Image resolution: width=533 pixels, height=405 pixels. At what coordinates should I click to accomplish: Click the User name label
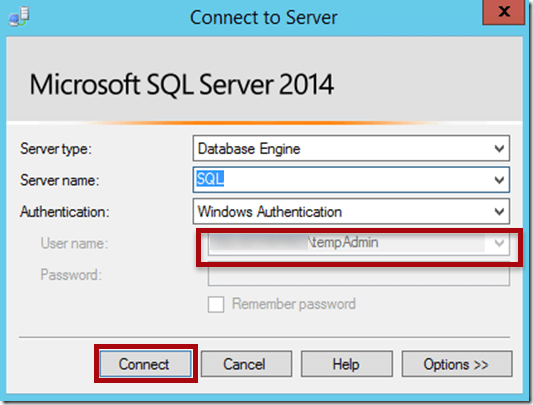tap(74, 243)
